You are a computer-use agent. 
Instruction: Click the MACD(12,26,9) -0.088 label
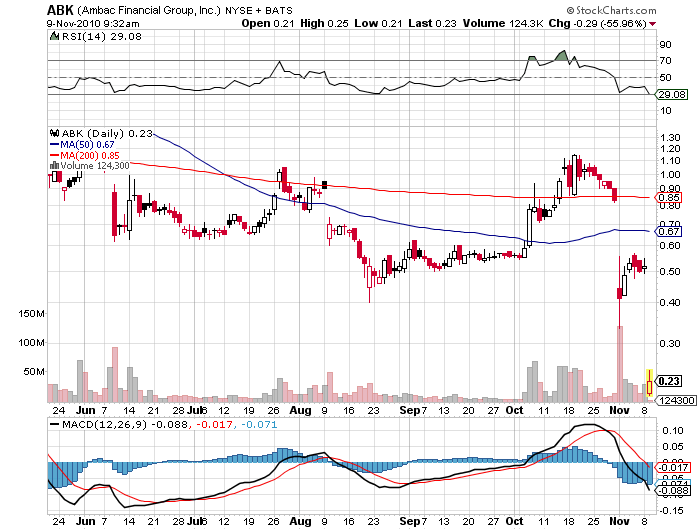pyautogui.click(x=125, y=424)
